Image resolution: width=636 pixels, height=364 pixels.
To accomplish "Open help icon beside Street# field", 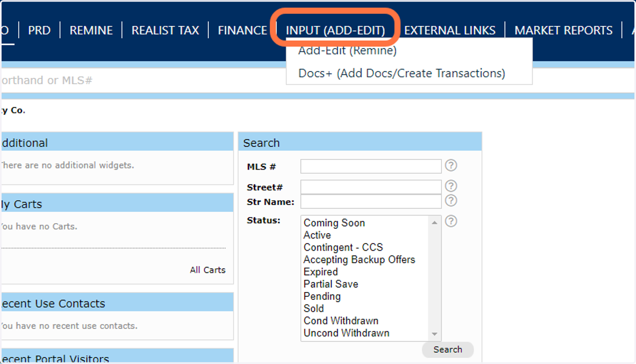I will coord(450,186).
